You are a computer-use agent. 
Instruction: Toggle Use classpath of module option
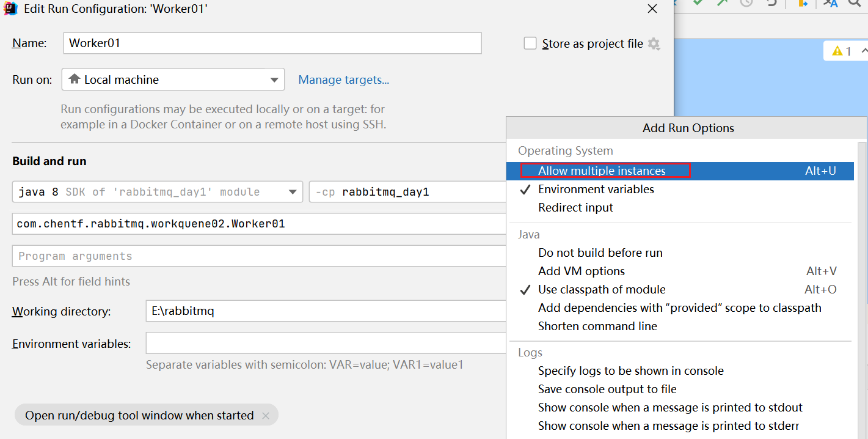point(680,289)
